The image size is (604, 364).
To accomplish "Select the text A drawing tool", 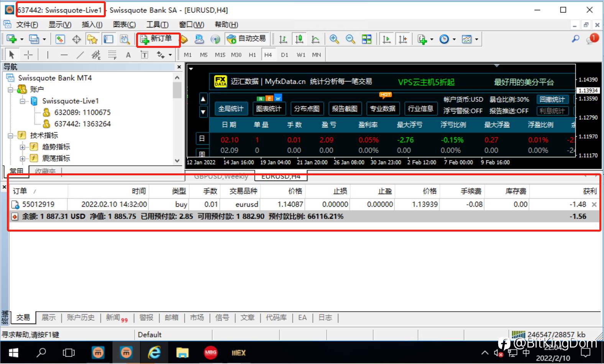I will coord(128,55).
